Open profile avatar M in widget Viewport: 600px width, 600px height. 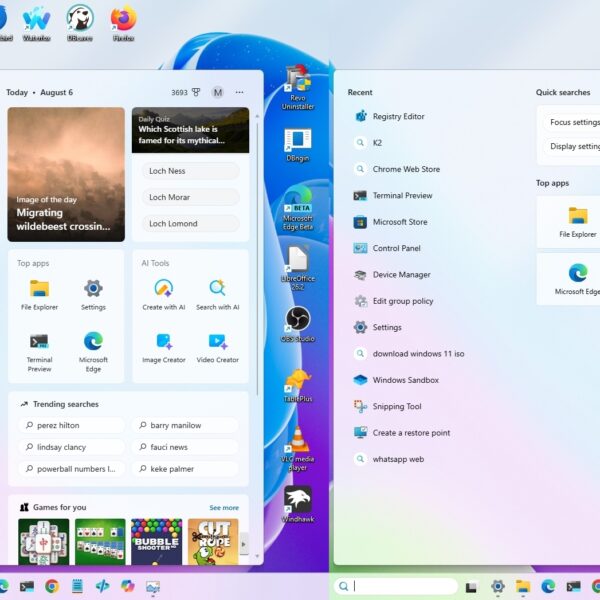pyautogui.click(x=218, y=92)
